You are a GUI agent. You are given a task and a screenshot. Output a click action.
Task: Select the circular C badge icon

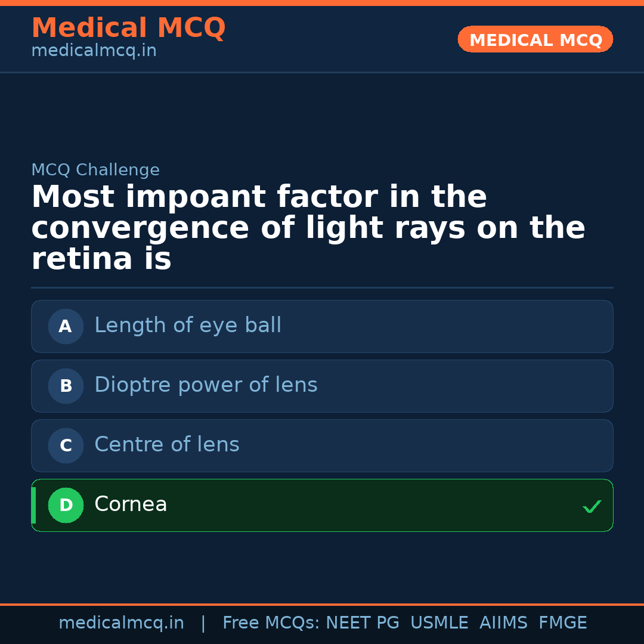pos(66,445)
